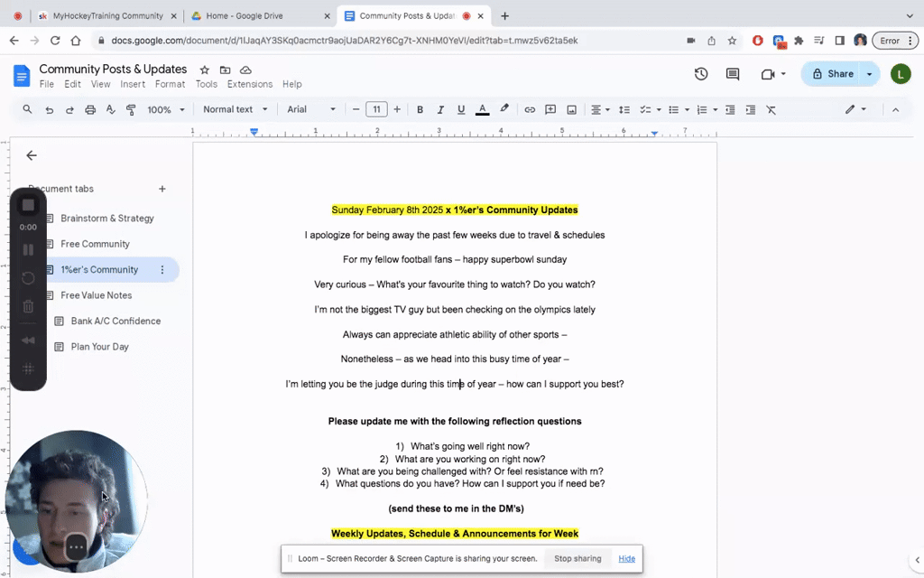
Task: Open bulleted list options arrow
Action: (x=687, y=109)
